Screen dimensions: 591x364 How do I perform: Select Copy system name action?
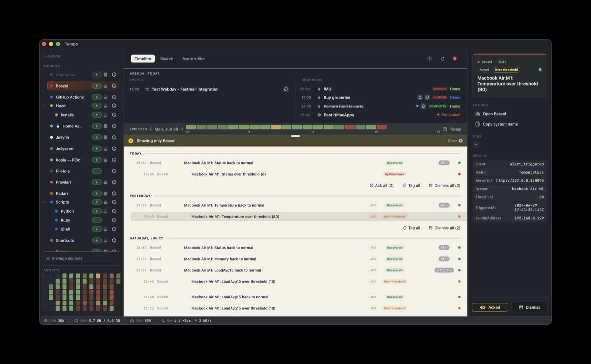pos(496,124)
